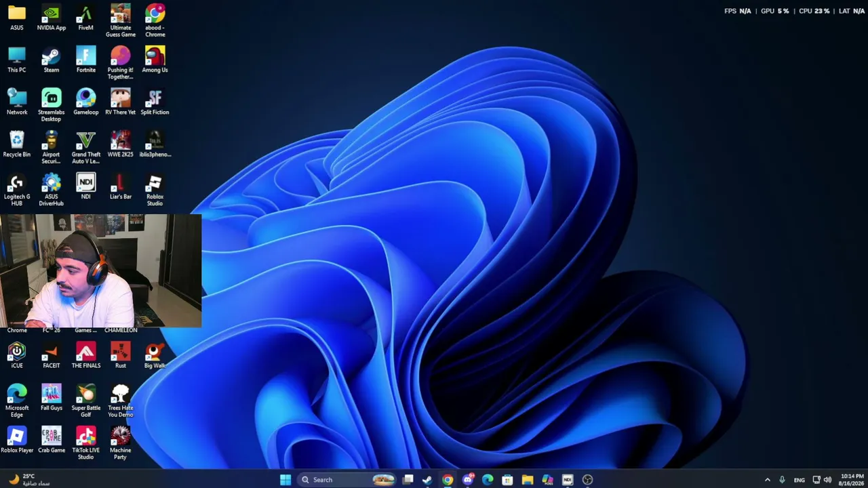Click the speaker volume tray icon
The height and width of the screenshot is (488, 868).
click(827, 480)
